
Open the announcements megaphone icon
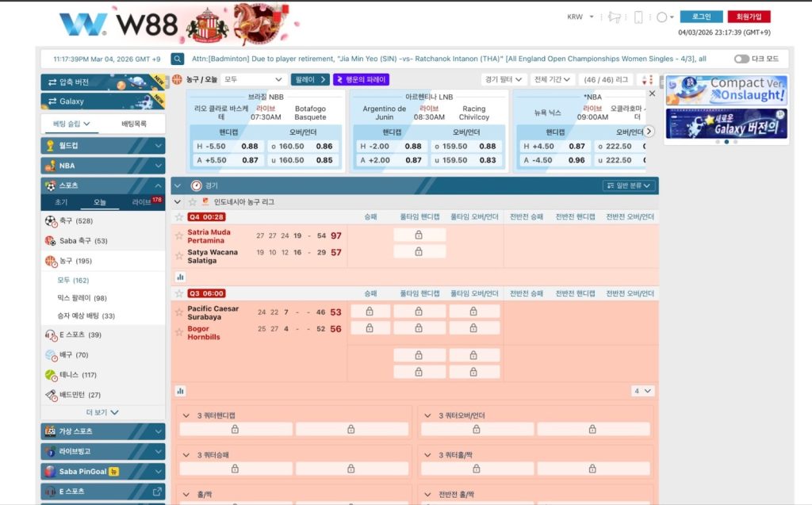(x=615, y=17)
